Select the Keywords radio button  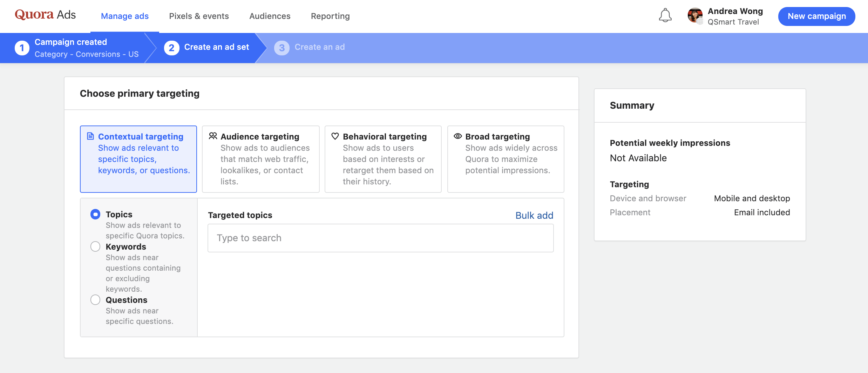[x=95, y=246]
